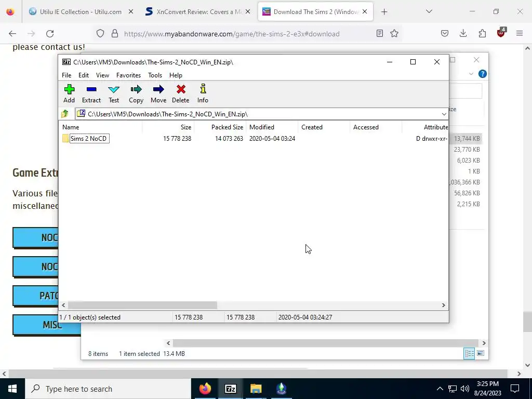The image size is (532, 399).
Task: Save page to Pocket
Action: [x=445, y=34]
